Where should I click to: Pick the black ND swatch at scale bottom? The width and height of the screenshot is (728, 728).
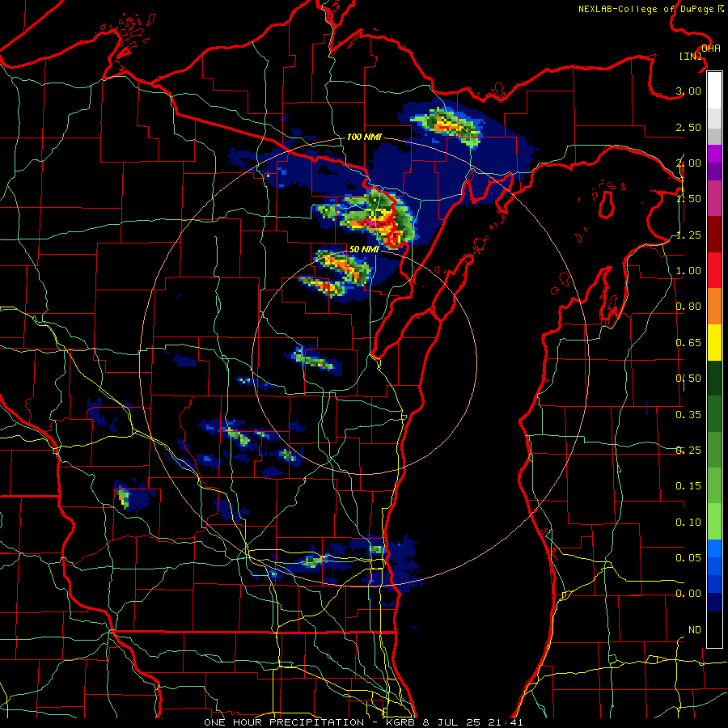714,629
